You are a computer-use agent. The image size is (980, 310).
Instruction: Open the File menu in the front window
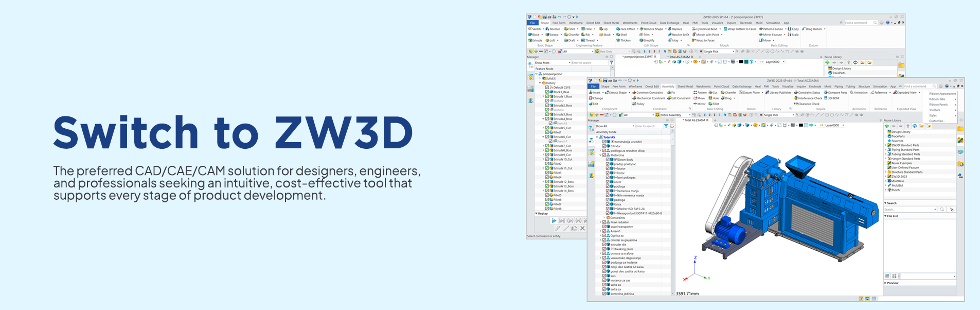pyautogui.click(x=593, y=87)
